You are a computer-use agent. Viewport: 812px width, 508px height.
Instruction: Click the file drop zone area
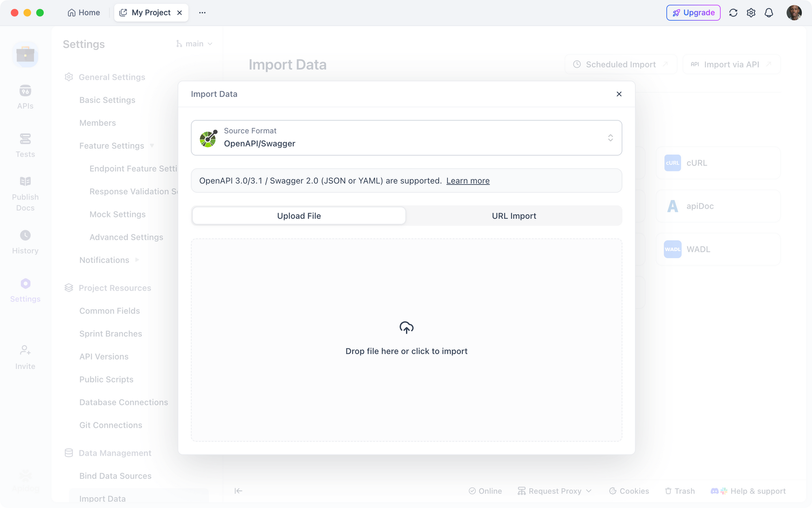coord(406,390)
